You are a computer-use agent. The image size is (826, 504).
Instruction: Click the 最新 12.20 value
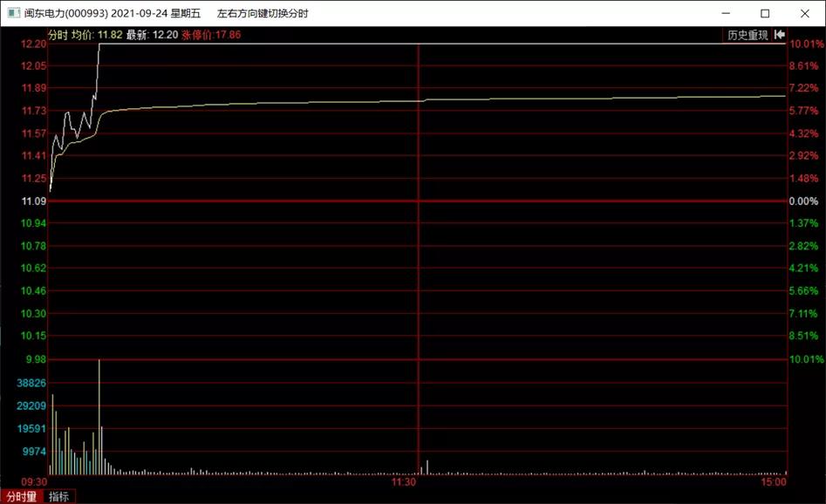(153, 35)
